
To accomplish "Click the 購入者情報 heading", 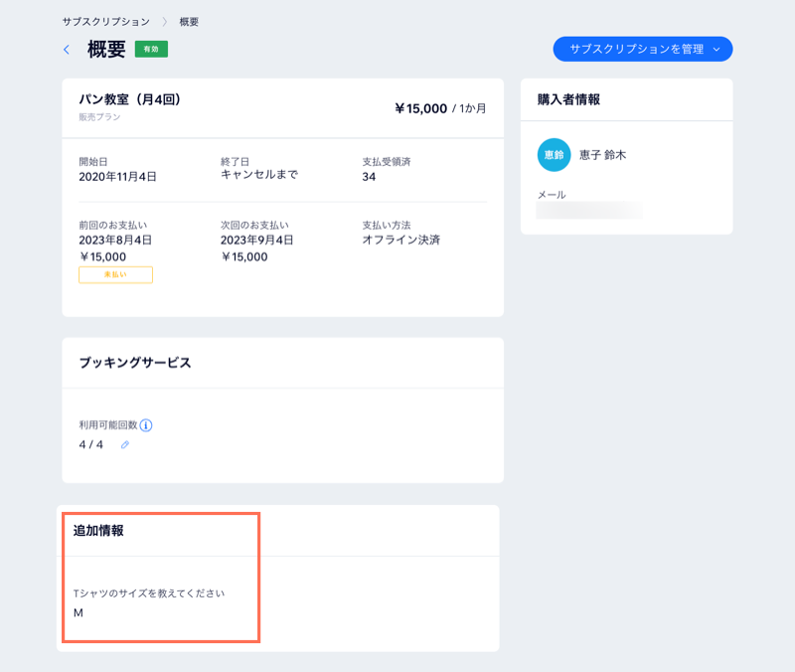I will click(568, 99).
